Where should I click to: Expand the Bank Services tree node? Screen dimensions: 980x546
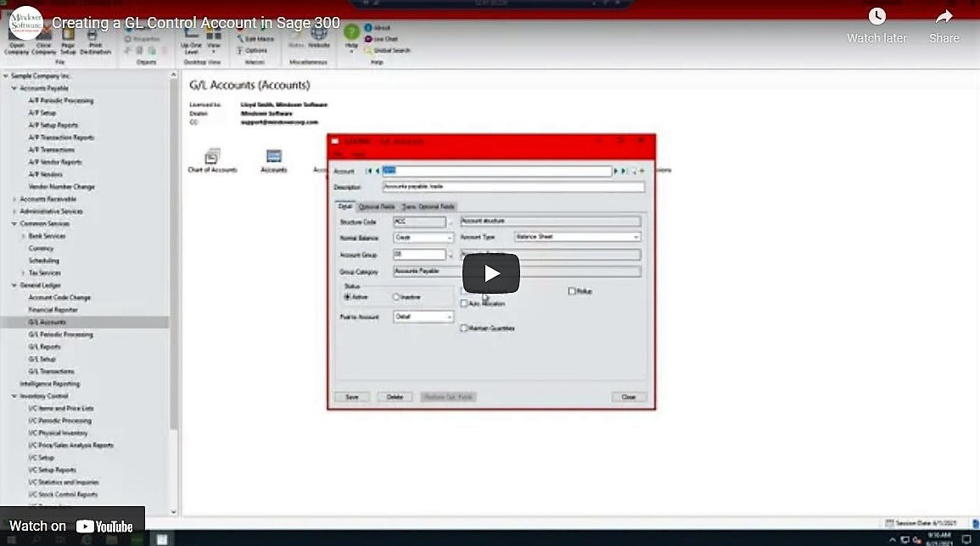23,236
